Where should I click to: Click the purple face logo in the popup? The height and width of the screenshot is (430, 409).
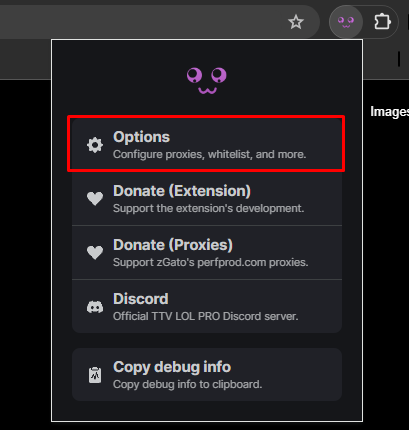pyautogui.click(x=207, y=81)
